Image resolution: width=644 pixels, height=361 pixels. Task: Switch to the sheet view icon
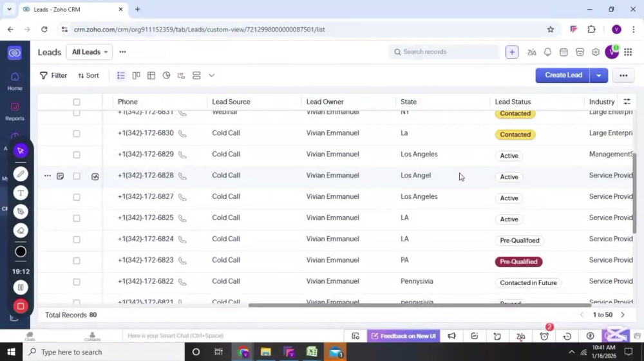pyautogui.click(x=151, y=75)
